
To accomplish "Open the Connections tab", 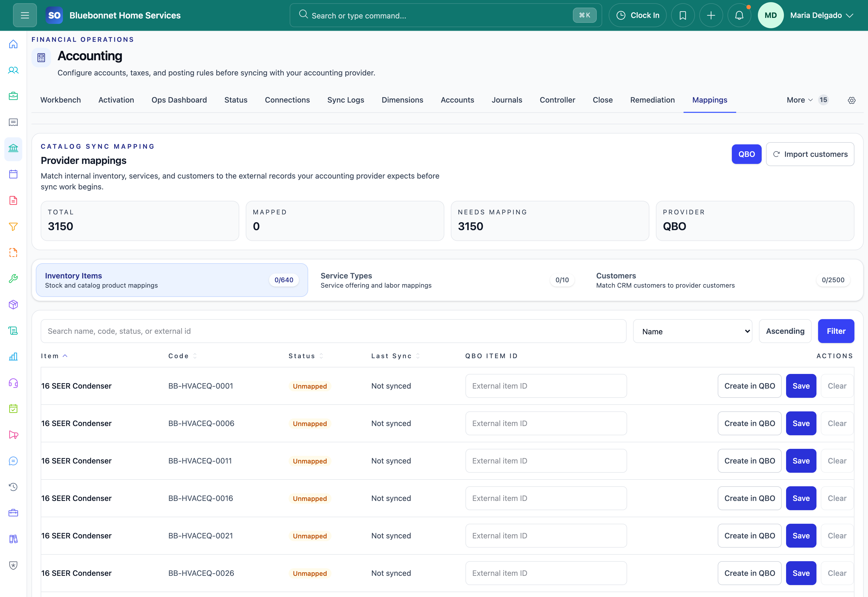I will (x=287, y=100).
